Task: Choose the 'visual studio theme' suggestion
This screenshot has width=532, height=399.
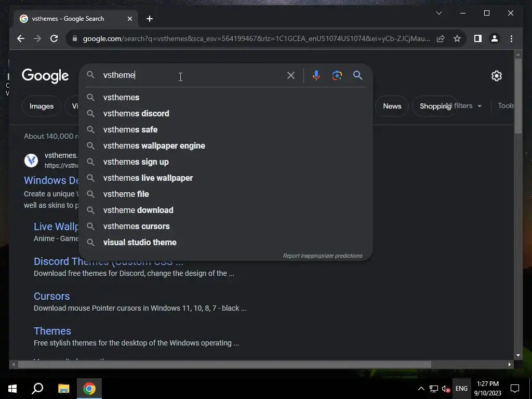Action: tap(225, 242)
